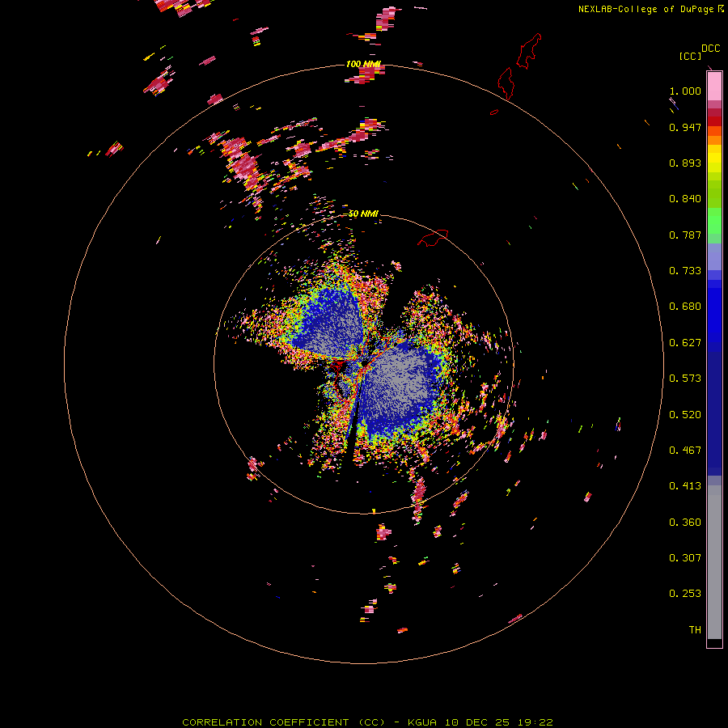Select the 0.787 scale value
728x728 pixels.
tap(685, 235)
